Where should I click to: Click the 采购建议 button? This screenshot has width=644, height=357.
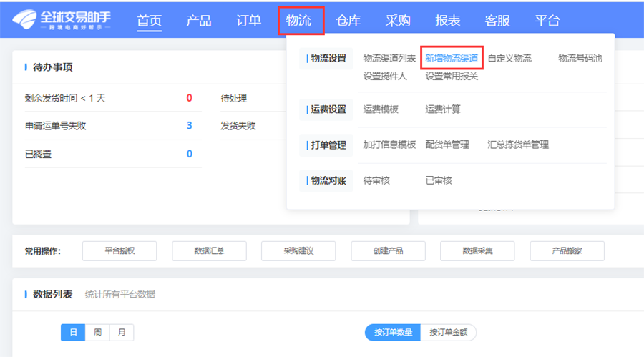point(298,250)
